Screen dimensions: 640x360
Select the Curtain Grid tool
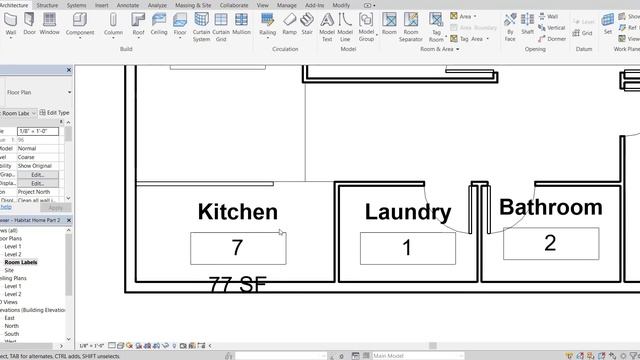(221, 27)
